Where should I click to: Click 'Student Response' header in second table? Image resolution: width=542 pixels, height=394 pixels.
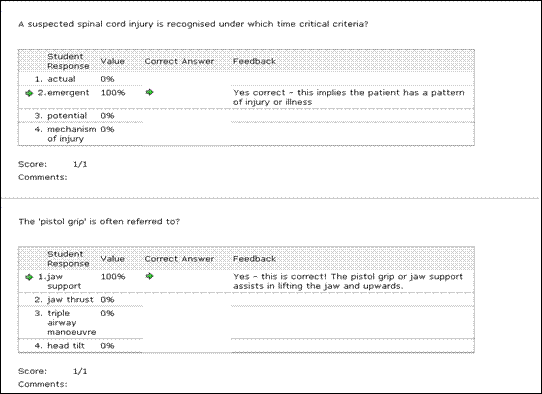pos(68,259)
